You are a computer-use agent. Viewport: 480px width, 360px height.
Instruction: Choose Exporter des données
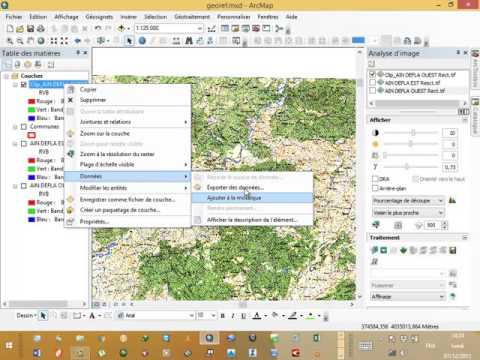click(252, 187)
